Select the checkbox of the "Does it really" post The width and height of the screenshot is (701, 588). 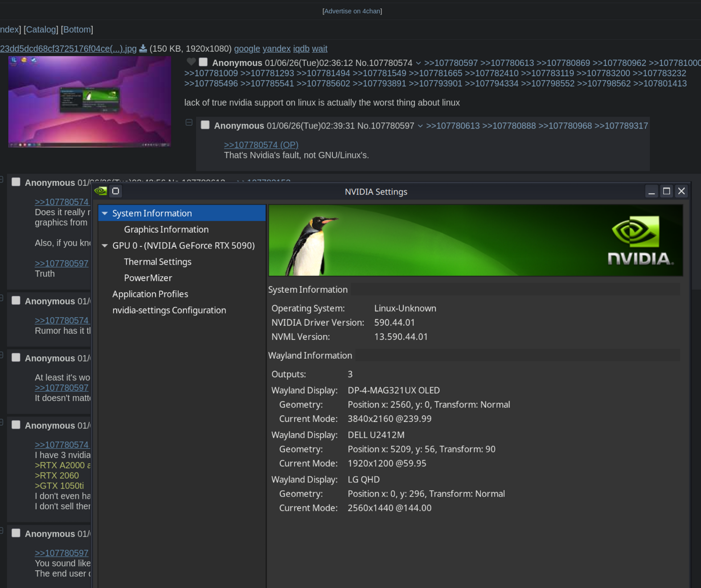click(16, 182)
